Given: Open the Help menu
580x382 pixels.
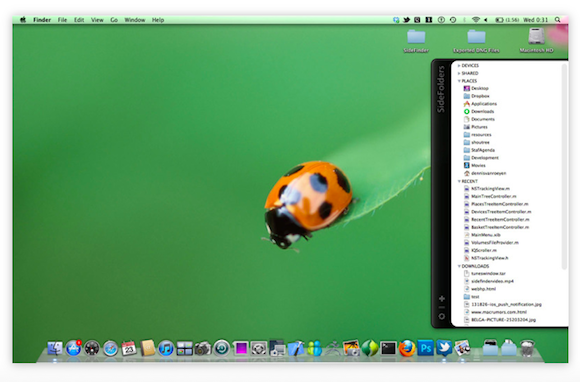Looking at the screenshot, I should [x=158, y=20].
